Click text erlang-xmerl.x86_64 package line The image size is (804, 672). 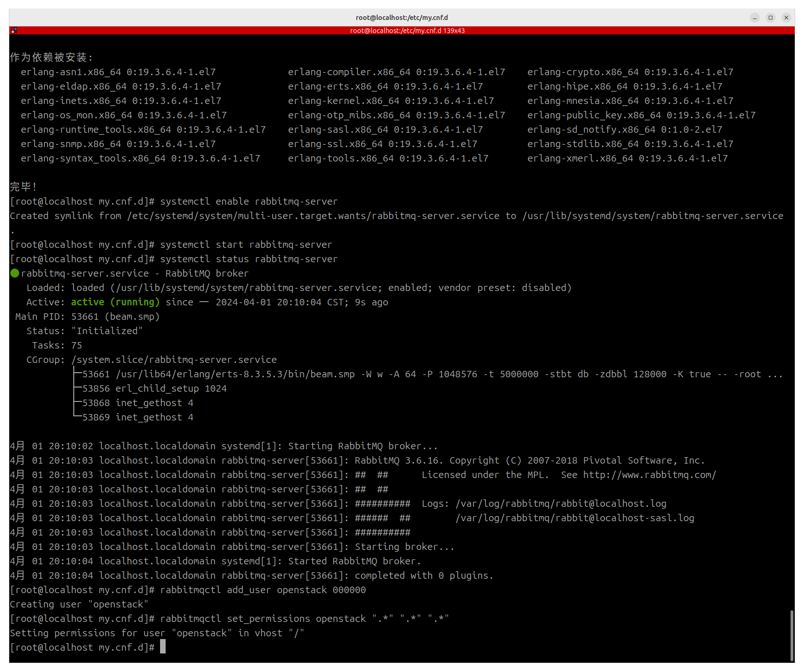pos(628,159)
